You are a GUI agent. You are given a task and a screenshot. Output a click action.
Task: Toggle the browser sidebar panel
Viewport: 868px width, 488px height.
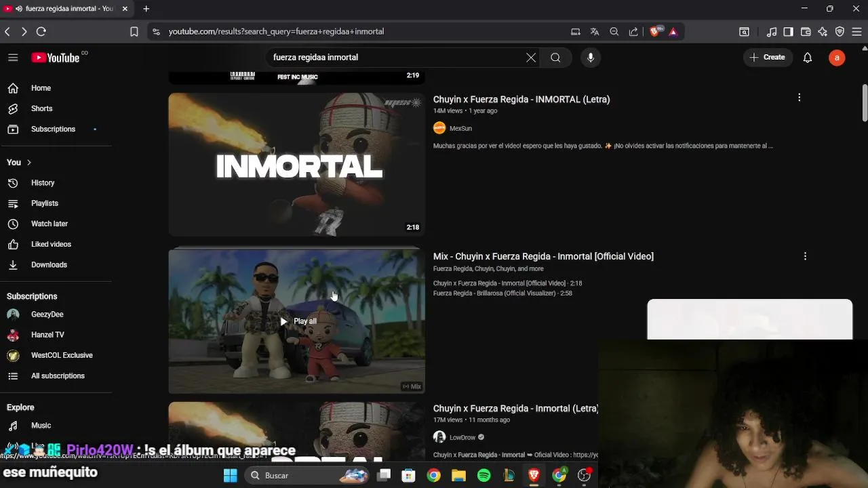pyautogui.click(x=788, y=32)
